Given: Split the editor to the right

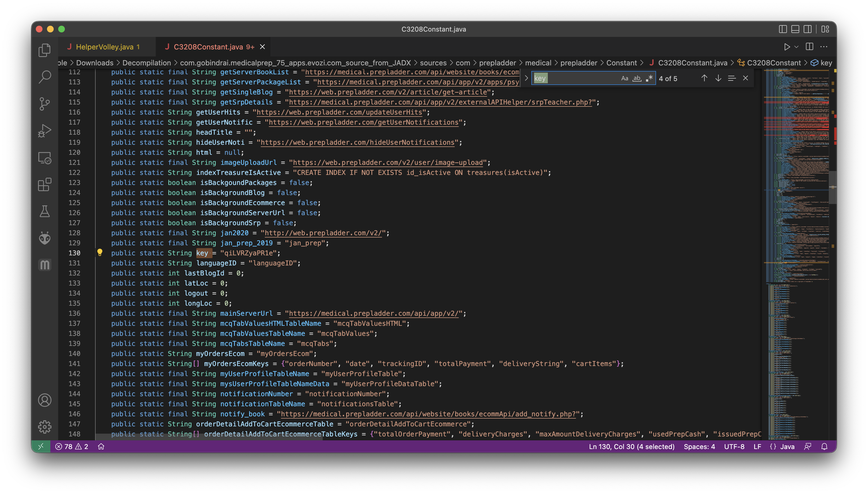Looking at the screenshot, I should pyautogui.click(x=810, y=47).
